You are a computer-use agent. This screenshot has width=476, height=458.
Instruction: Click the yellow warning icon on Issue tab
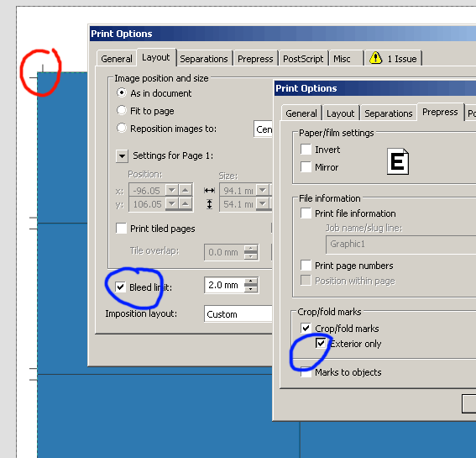coord(375,58)
